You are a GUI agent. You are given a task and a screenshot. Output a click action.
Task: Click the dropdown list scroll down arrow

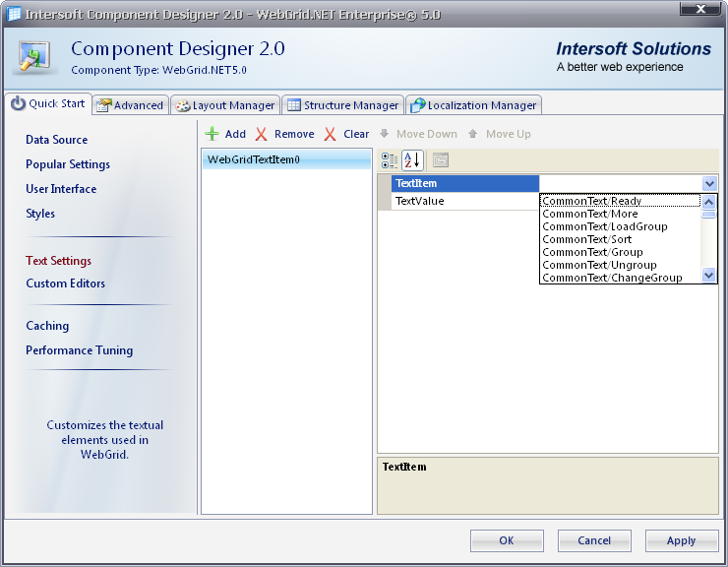click(x=709, y=275)
